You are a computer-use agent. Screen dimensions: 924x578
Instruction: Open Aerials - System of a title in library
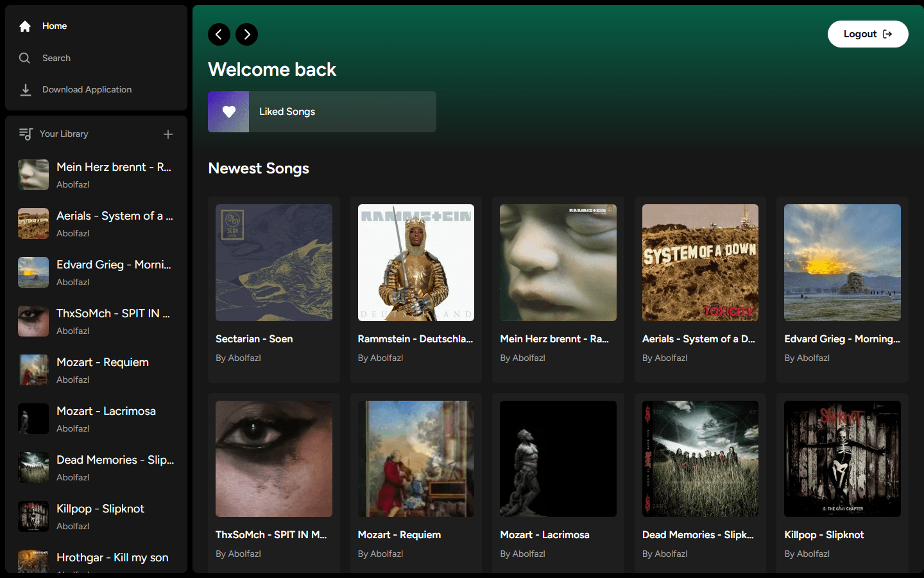click(115, 216)
